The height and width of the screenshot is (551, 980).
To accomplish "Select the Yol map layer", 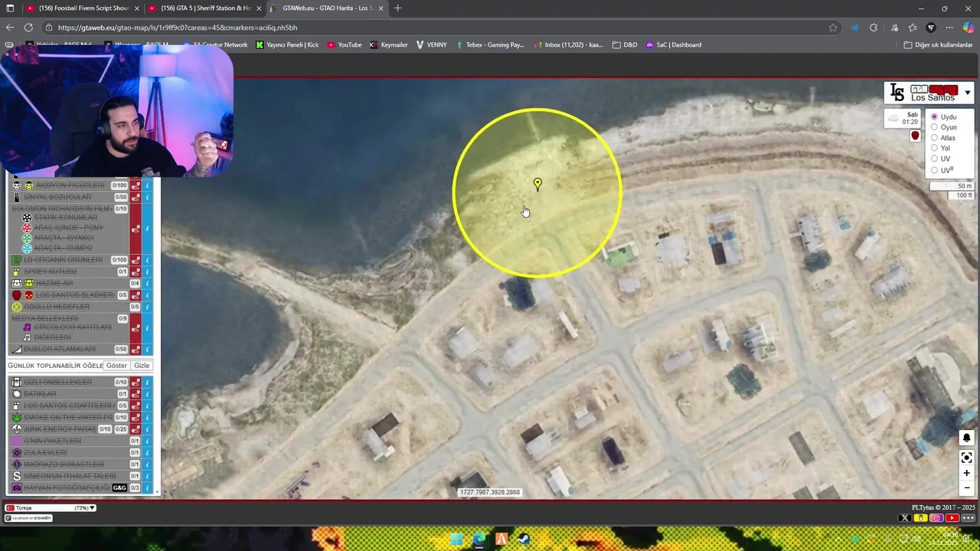I will click(x=934, y=148).
